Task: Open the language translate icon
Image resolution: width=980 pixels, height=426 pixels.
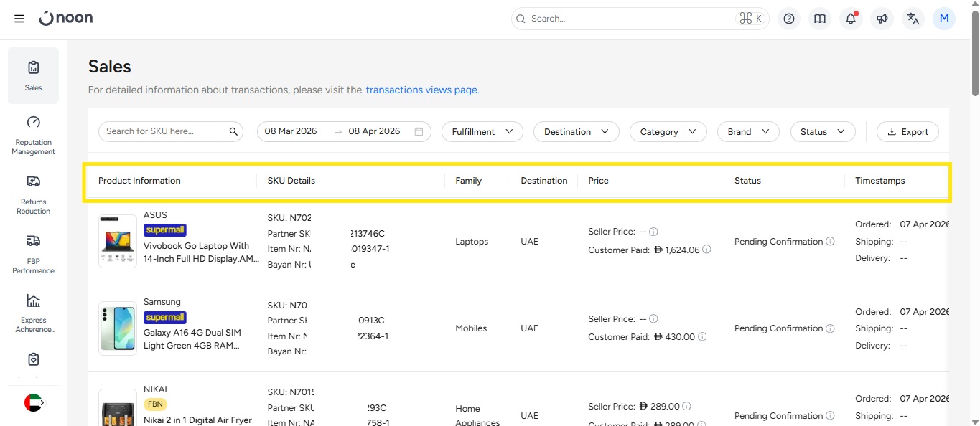Action: (x=913, y=19)
